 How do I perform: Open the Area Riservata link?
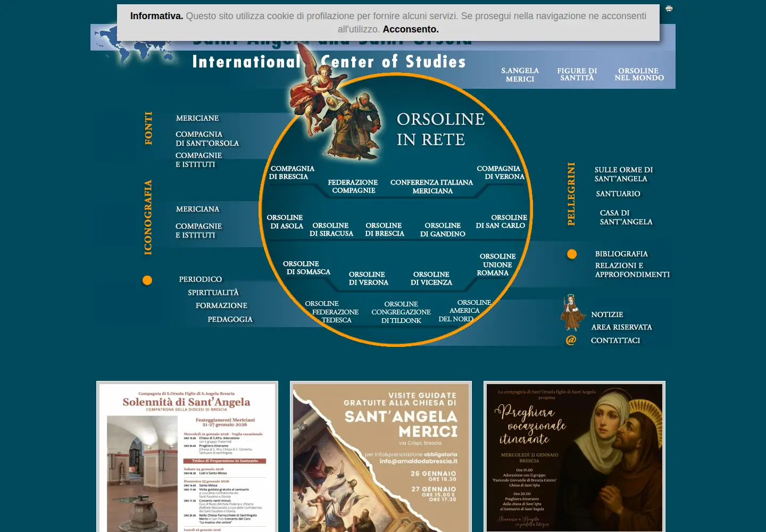pyautogui.click(x=621, y=327)
